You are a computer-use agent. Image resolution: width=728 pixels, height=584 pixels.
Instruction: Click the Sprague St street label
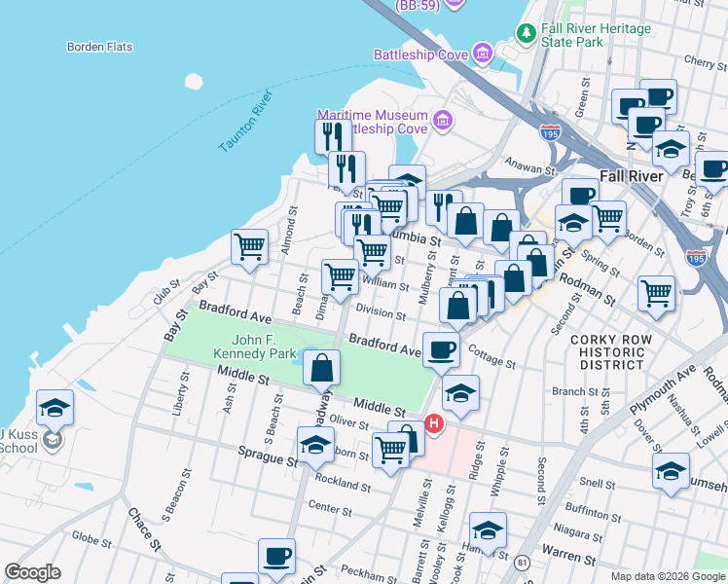268,456
